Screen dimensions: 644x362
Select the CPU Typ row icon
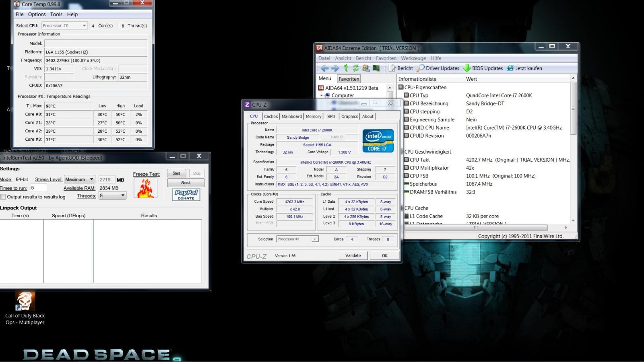(406, 95)
